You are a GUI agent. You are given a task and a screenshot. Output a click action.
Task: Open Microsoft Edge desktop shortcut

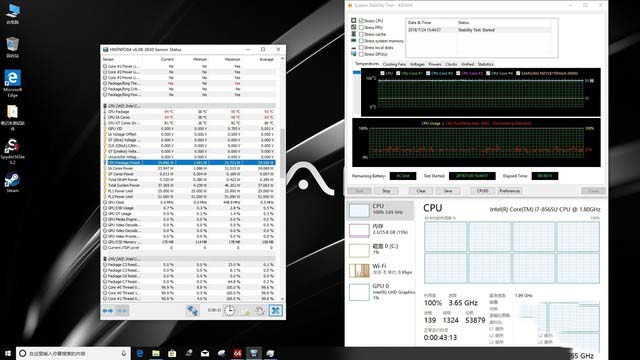tap(12, 83)
